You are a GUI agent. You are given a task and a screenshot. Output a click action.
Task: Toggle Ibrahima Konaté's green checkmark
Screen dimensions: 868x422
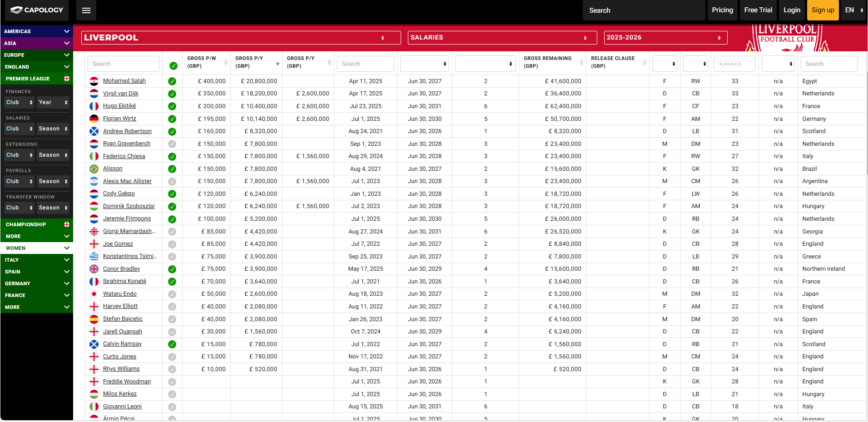pos(172,282)
